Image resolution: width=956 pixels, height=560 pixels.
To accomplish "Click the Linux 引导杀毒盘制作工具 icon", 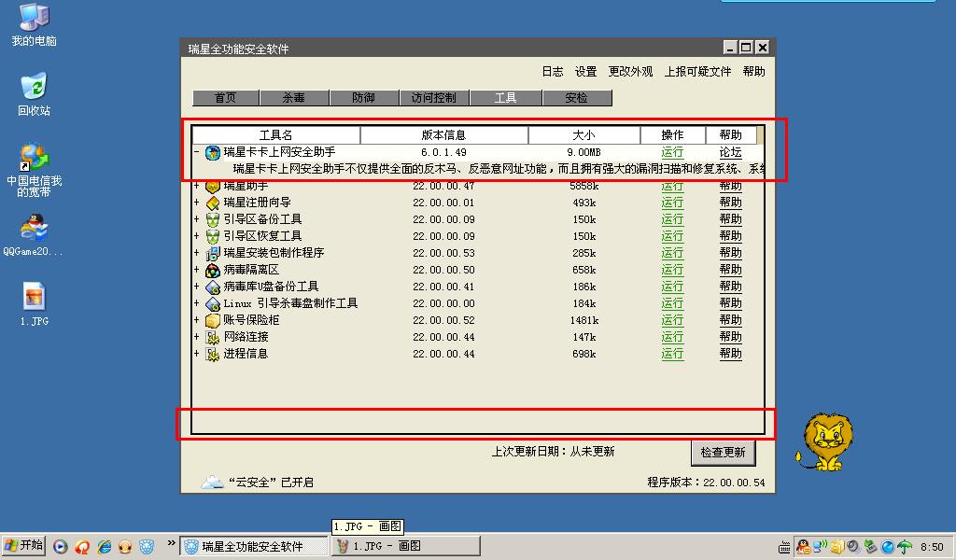I will click(x=212, y=302).
